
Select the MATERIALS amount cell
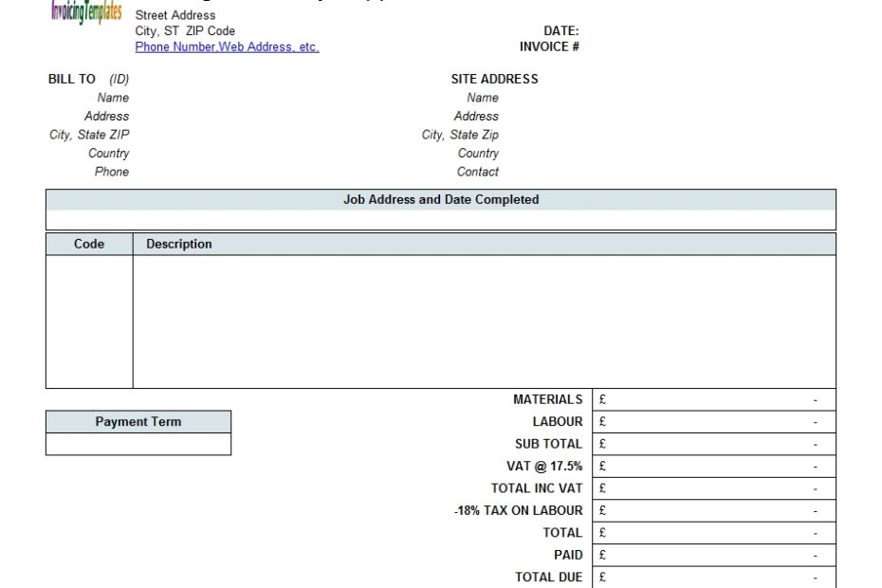click(713, 399)
